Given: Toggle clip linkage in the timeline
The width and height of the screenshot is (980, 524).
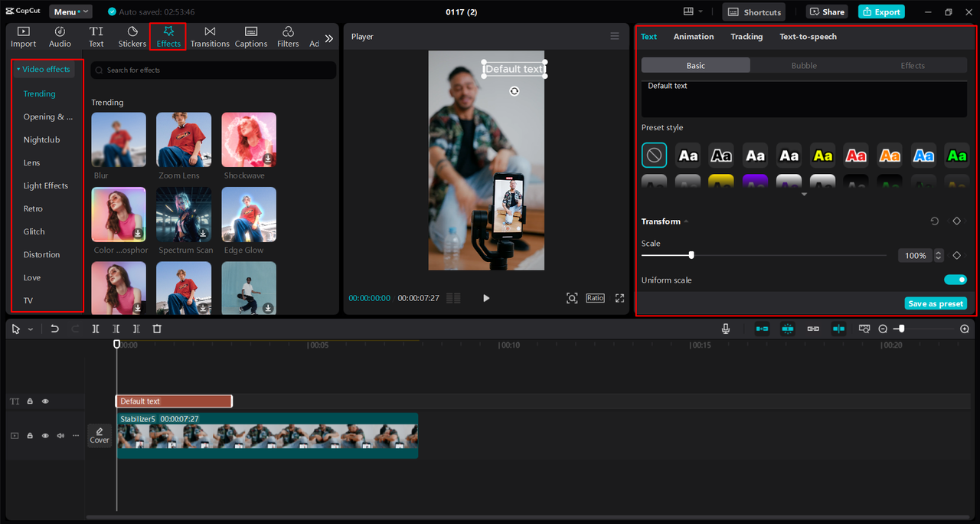Looking at the screenshot, I should click(813, 329).
